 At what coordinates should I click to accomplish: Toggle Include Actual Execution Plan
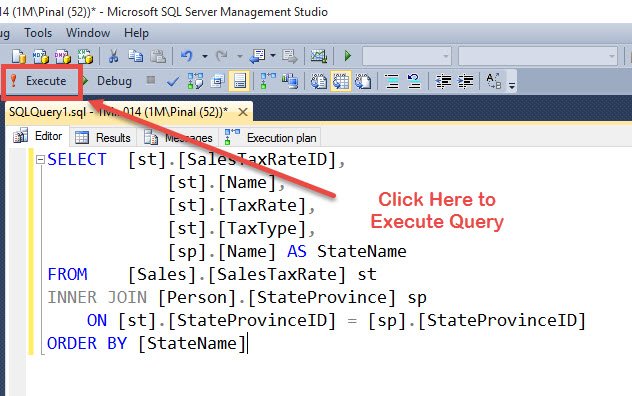point(268,81)
